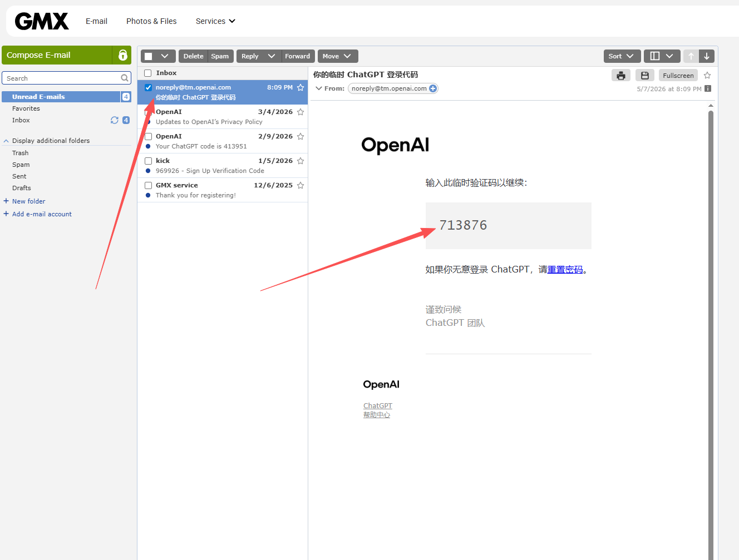Add sender noreply@tm.openai.com via plus icon

point(433,88)
